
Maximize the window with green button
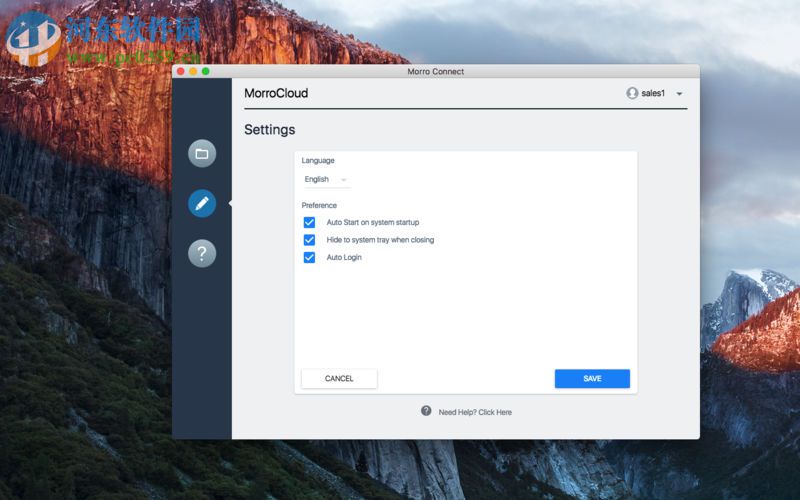206,71
